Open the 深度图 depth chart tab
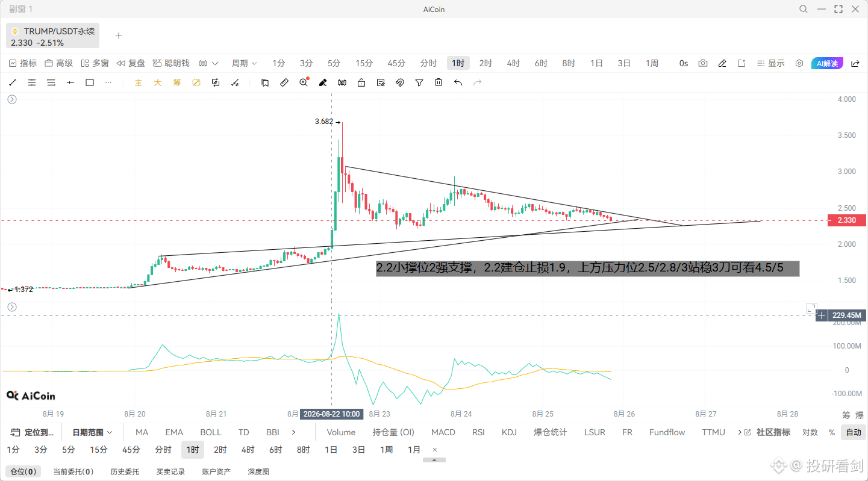The width and height of the screenshot is (868, 481). (x=258, y=472)
